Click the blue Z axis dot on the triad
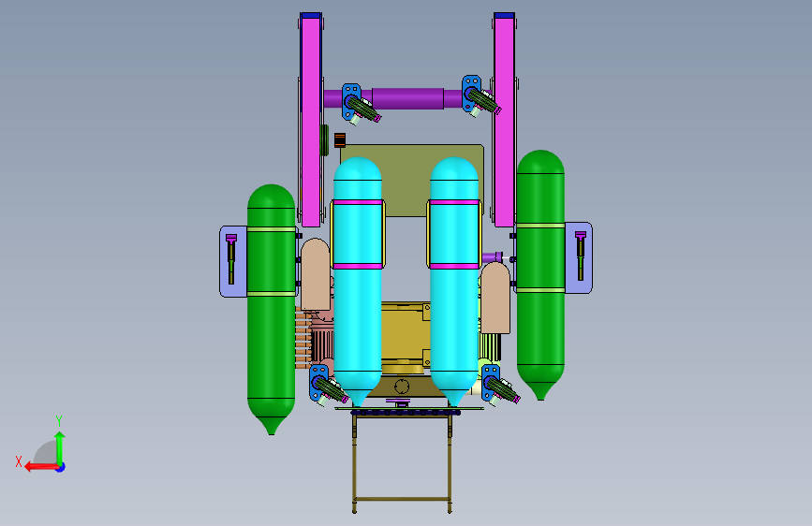 61,467
